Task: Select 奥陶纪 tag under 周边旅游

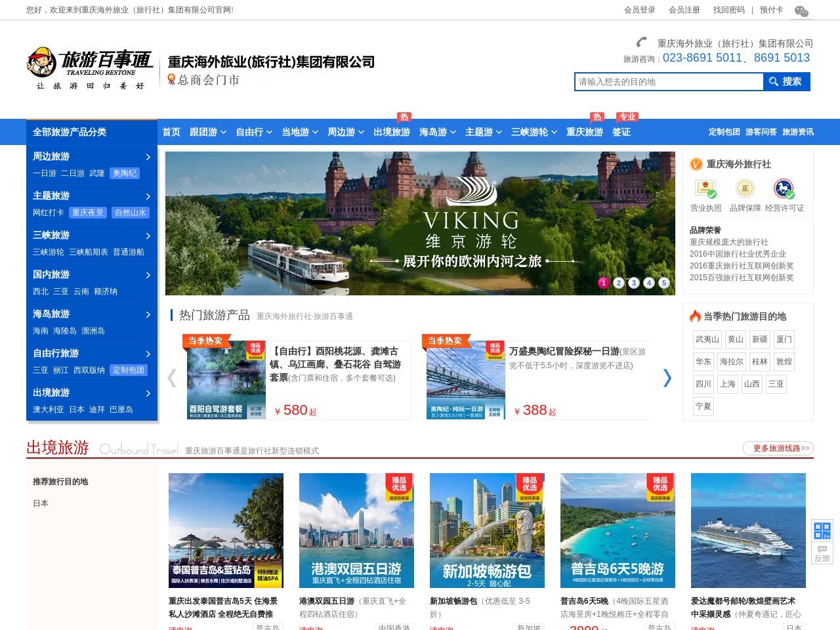Action: [125, 173]
